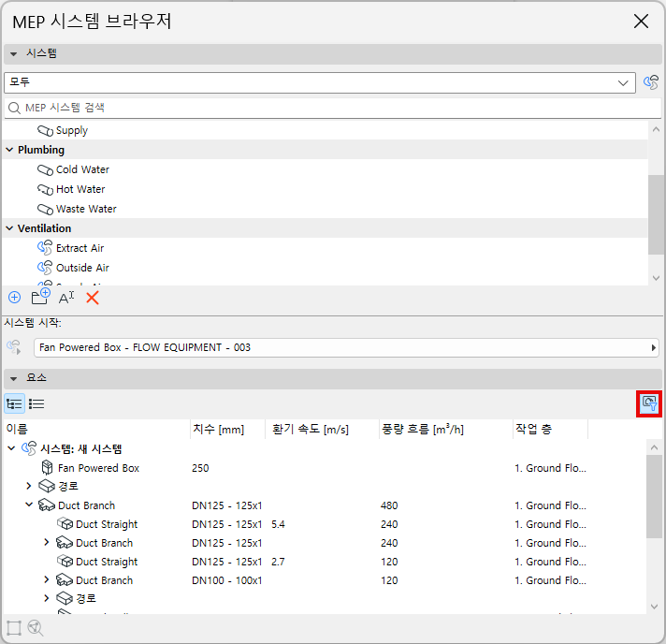Switch to flat list view
Viewport: 666px width, 644px height.
(36, 403)
